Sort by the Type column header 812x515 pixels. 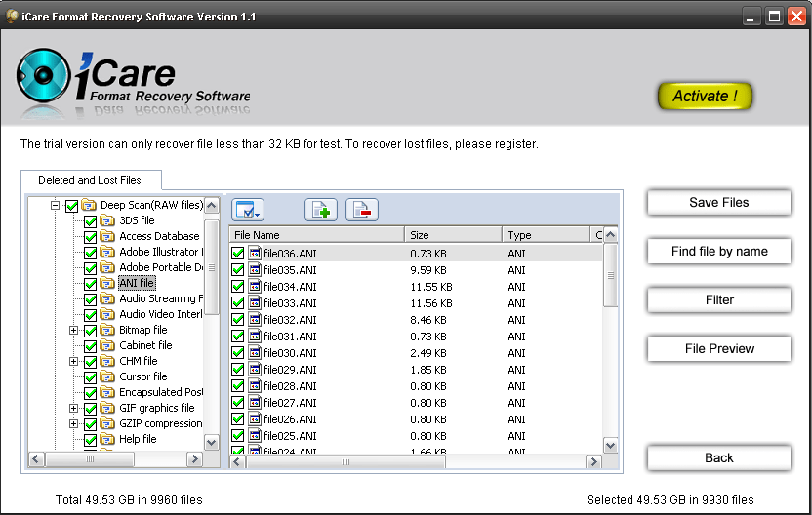pos(546,235)
